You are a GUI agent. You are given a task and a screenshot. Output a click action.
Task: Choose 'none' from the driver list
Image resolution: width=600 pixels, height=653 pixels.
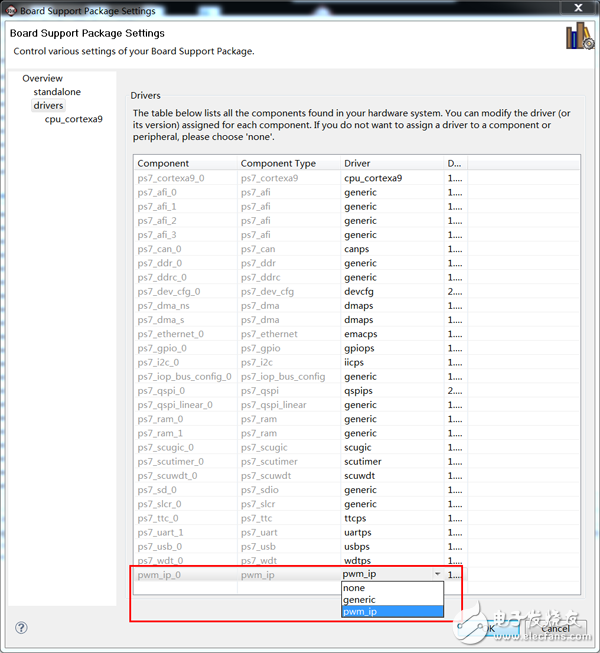(355, 588)
